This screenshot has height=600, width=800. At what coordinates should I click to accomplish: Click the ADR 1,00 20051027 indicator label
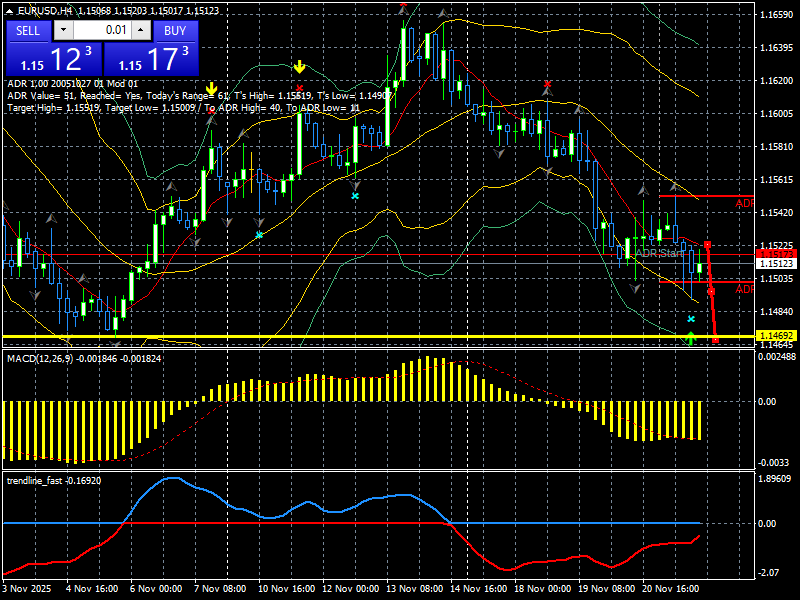point(72,84)
